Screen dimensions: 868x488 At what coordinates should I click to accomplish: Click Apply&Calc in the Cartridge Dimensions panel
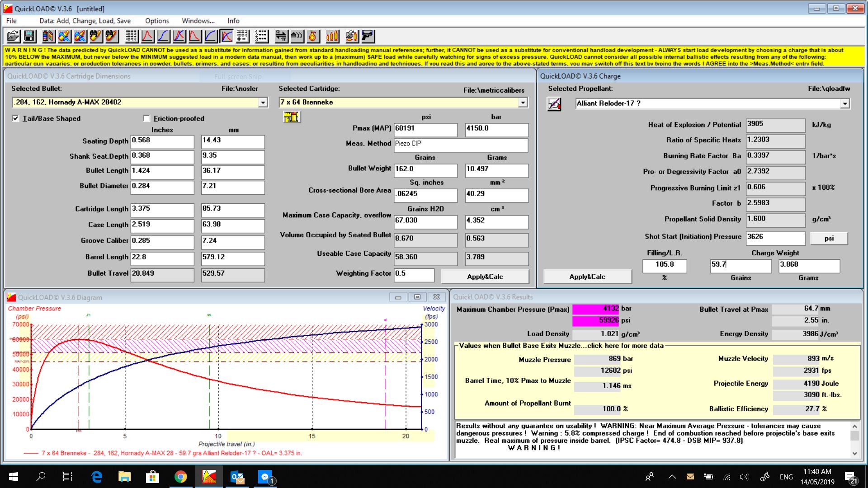point(485,277)
